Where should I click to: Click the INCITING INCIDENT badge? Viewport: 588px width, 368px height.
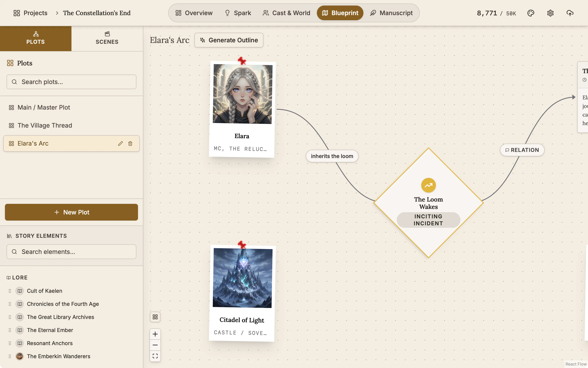pos(428,220)
